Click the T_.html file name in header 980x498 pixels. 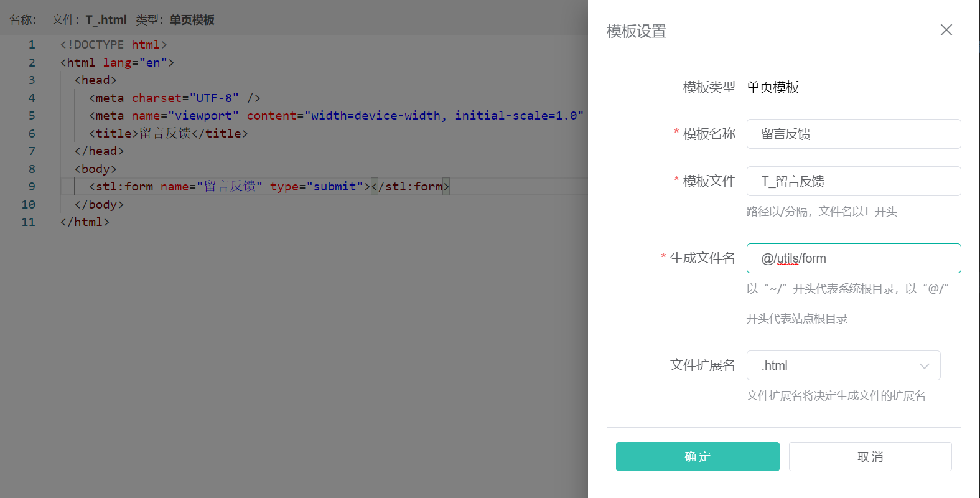tap(106, 20)
